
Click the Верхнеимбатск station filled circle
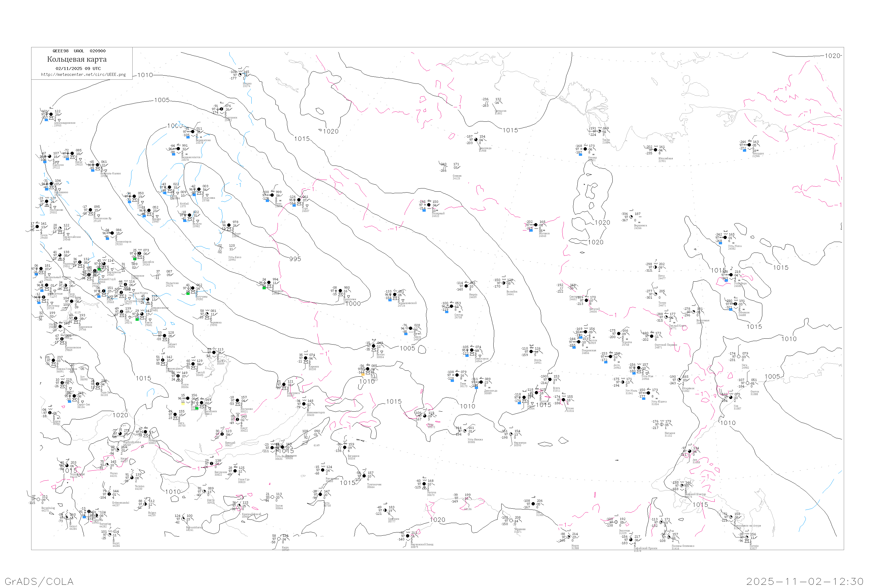tap(178, 148)
